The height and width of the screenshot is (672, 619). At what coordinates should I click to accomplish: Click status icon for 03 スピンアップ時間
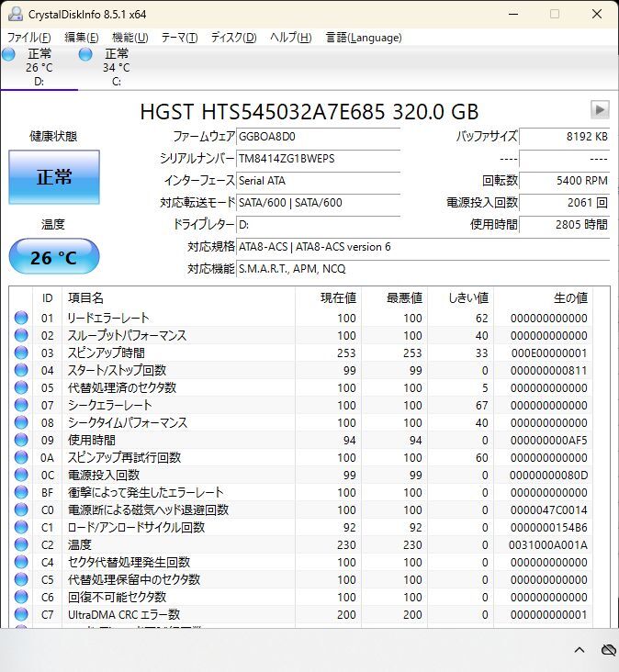[x=21, y=353]
